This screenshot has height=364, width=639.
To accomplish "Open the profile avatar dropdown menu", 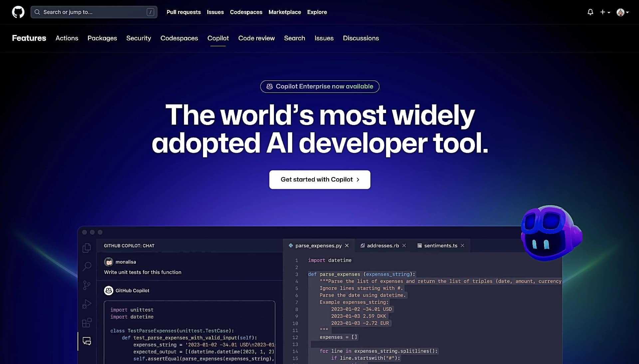I will click(x=623, y=12).
